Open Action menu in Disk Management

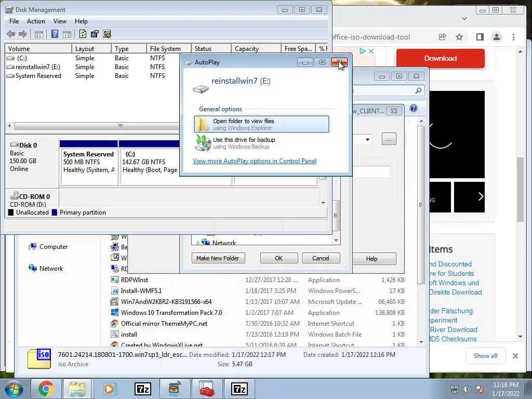coord(36,21)
